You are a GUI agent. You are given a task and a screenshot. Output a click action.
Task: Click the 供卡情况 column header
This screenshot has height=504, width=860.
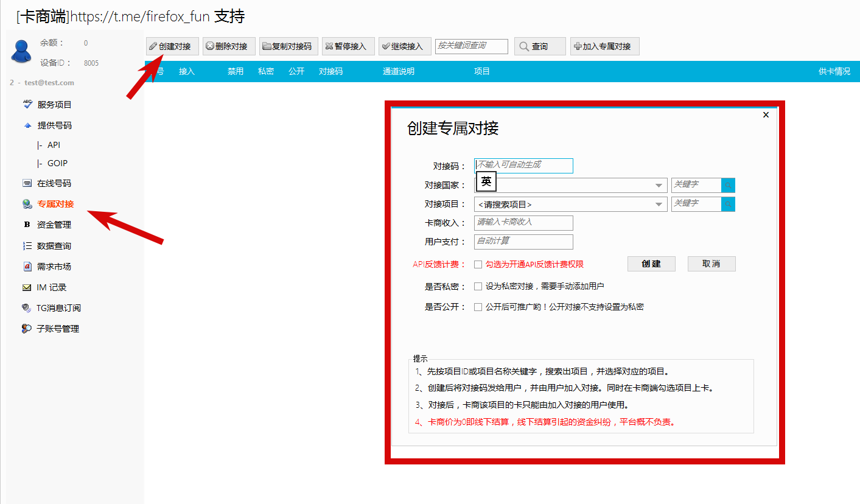pos(834,71)
